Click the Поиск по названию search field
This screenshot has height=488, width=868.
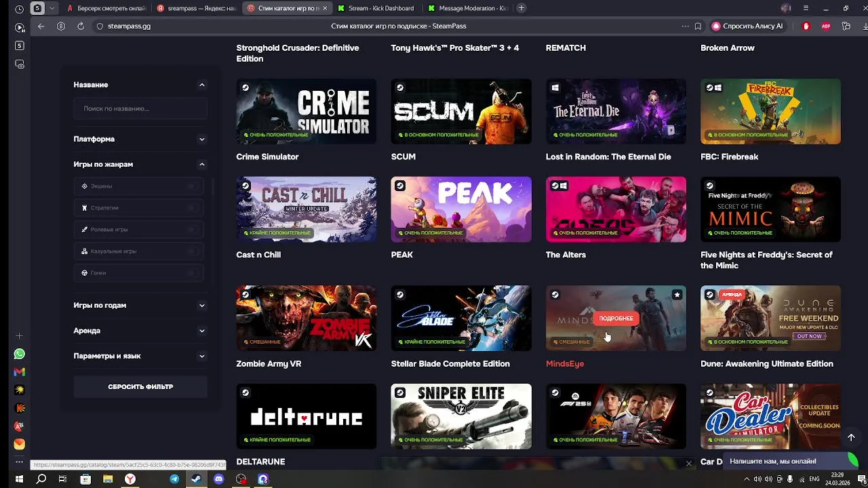click(x=140, y=108)
